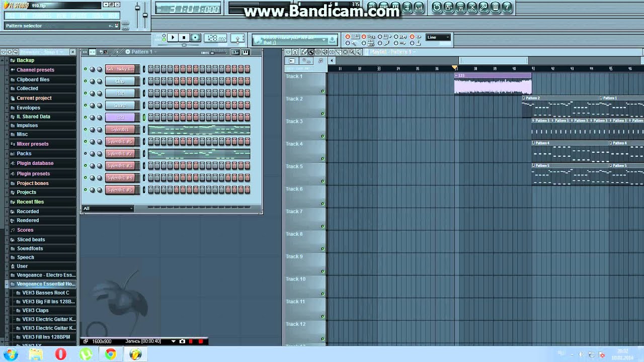Select the slice tool in playlist toolbar

[x=338, y=52]
